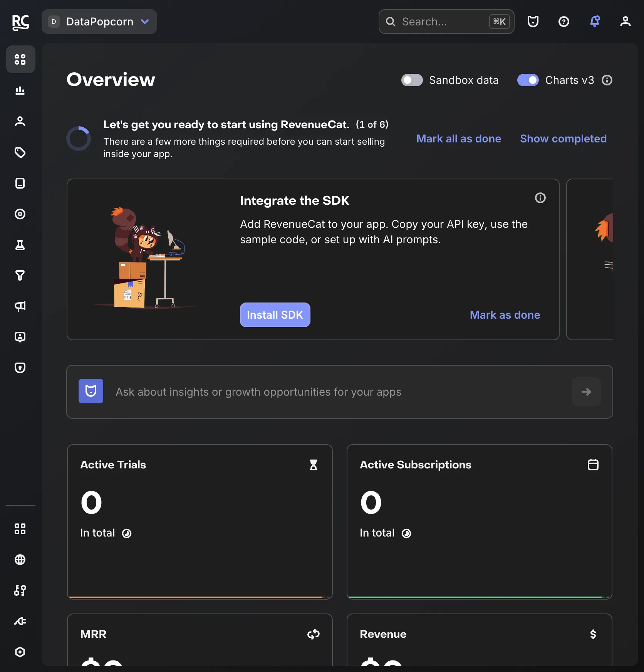Click the calendar icon on Active Subscriptions

coord(593,465)
